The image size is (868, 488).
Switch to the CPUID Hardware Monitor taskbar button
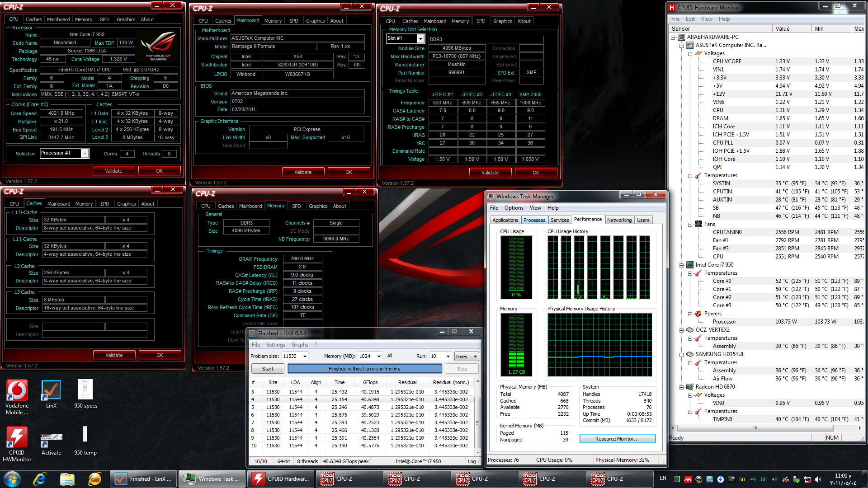click(x=281, y=479)
